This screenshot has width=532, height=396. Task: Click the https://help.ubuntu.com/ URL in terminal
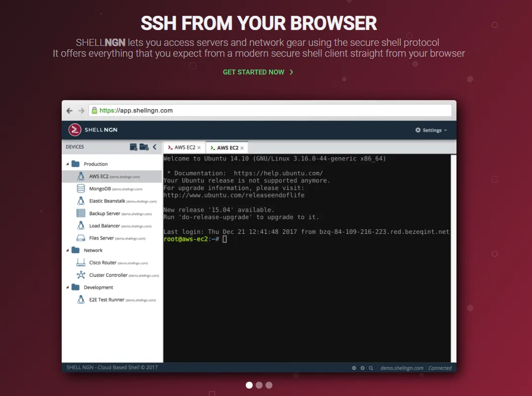[x=278, y=173]
